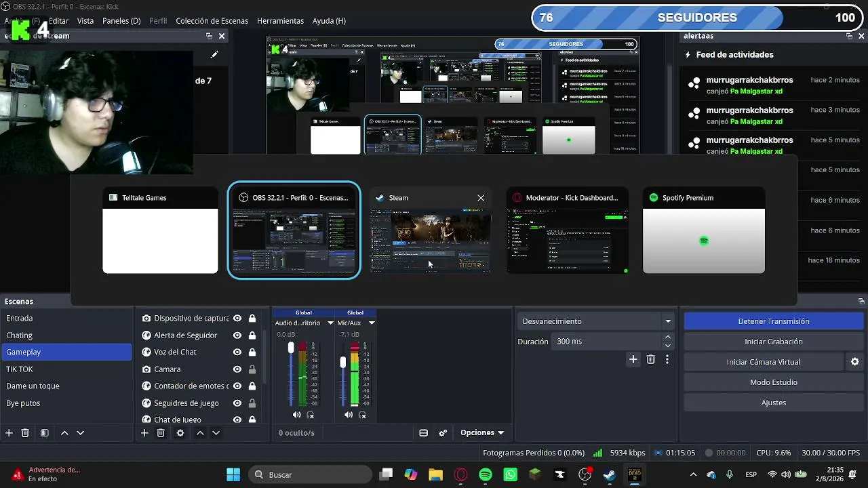Expand the Opciones dropdown in audio mixer

(x=482, y=433)
